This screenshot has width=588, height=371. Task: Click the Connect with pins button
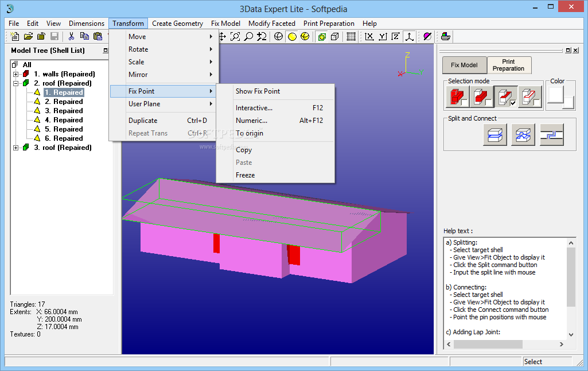pos(523,135)
